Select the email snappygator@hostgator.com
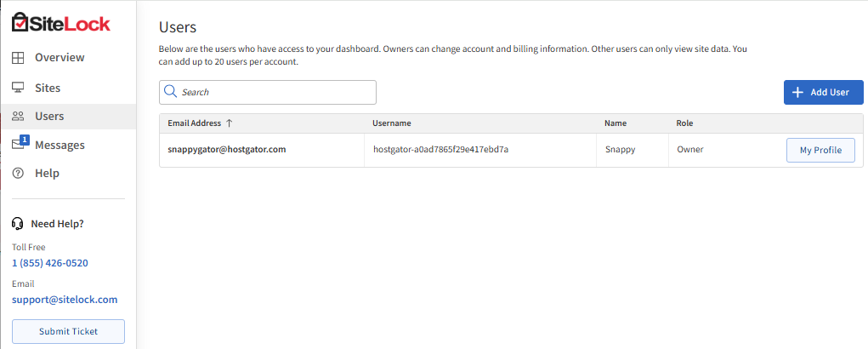Viewport: 868px width, 349px height. click(227, 149)
